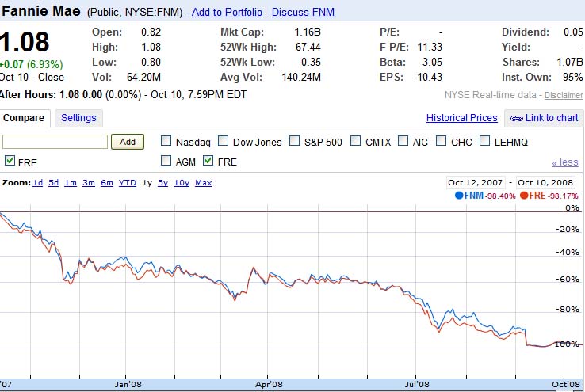585x392 pixels.
Task: Collapse the compare list with « less
Action: point(565,162)
